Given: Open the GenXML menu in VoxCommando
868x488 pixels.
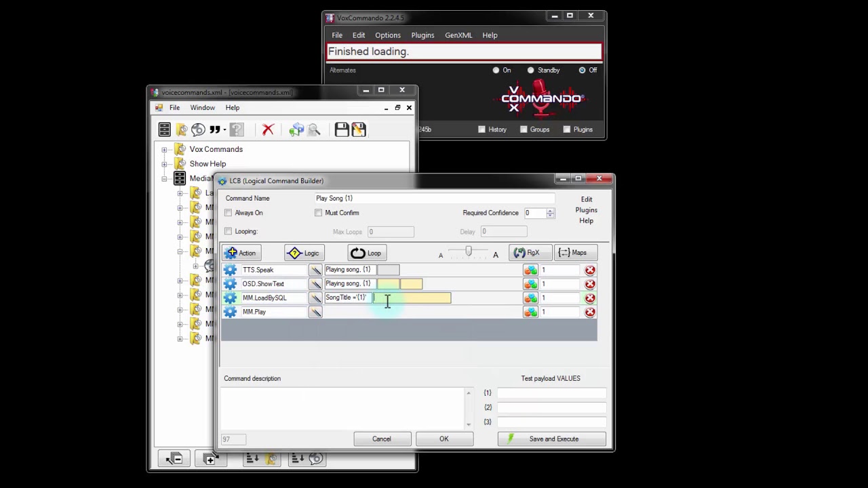Looking at the screenshot, I should (458, 35).
